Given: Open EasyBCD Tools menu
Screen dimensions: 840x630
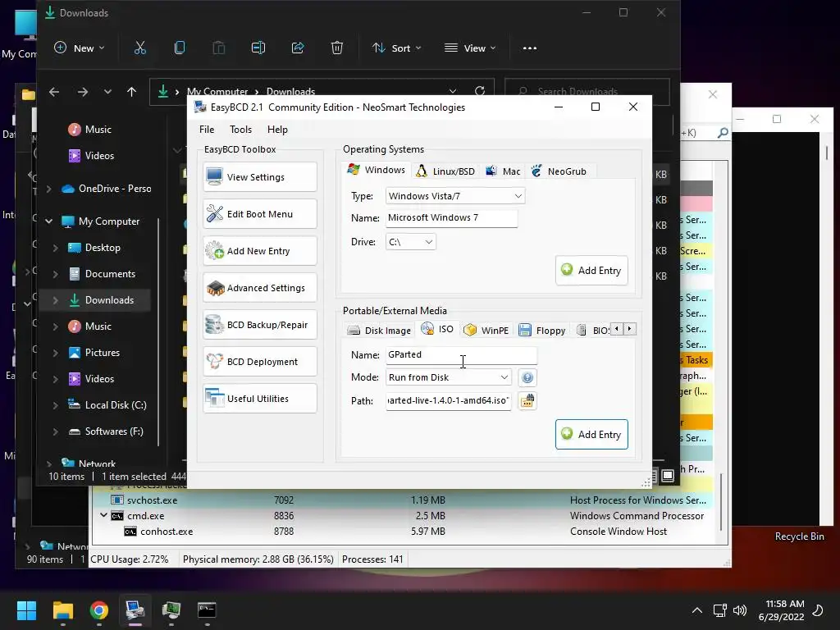Looking at the screenshot, I should (x=240, y=129).
